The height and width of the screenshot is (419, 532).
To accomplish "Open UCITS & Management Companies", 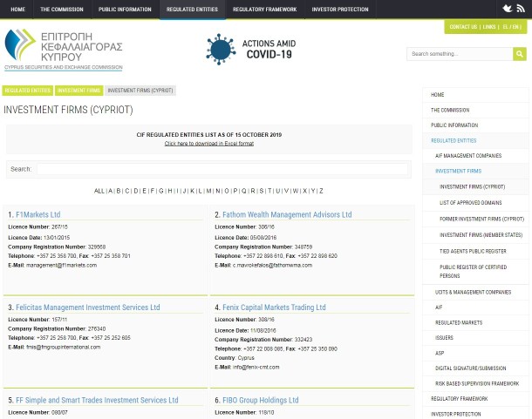I will click(475, 292).
